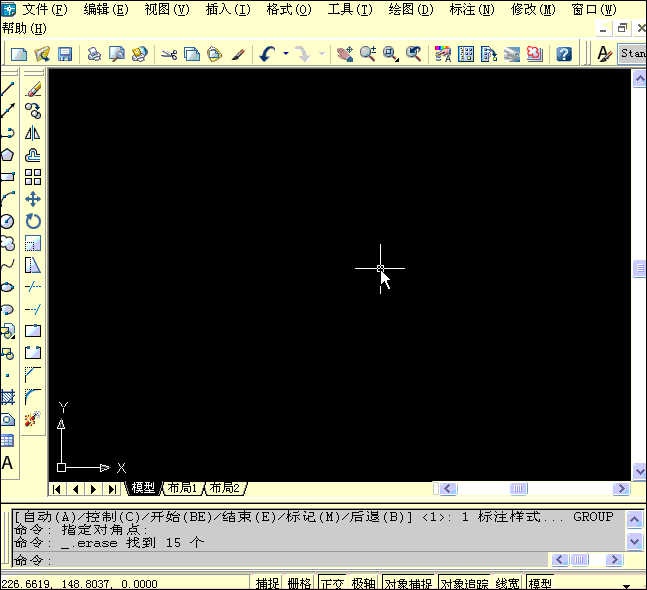Select the Fillet tool
Viewport: 647px width, 590px height.
pyautogui.click(x=33, y=396)
